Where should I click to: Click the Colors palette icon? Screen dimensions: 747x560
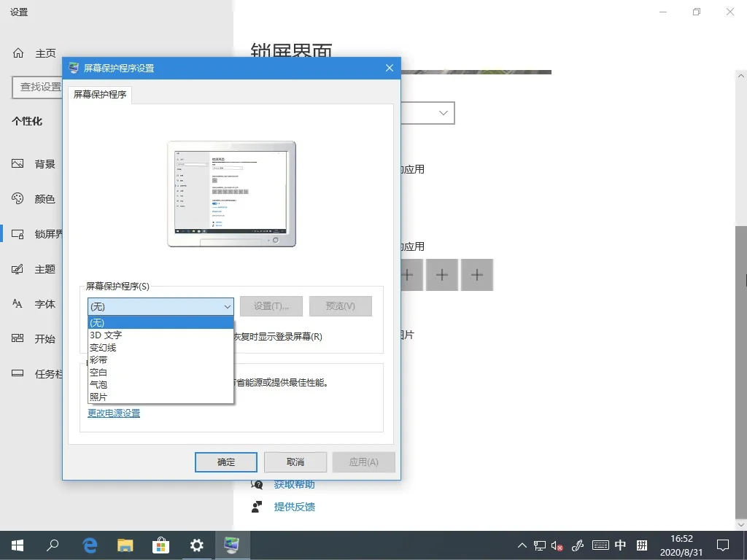[x=18, y=199]
